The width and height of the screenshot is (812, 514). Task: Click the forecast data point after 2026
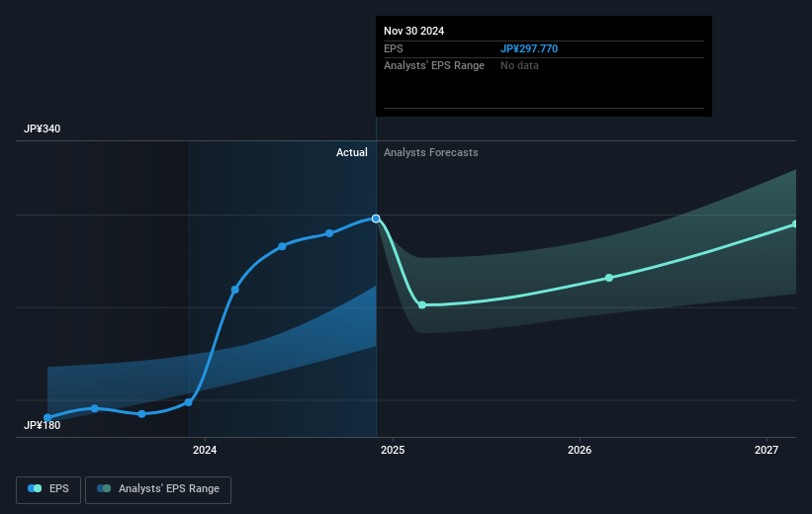tap(609, 278)
